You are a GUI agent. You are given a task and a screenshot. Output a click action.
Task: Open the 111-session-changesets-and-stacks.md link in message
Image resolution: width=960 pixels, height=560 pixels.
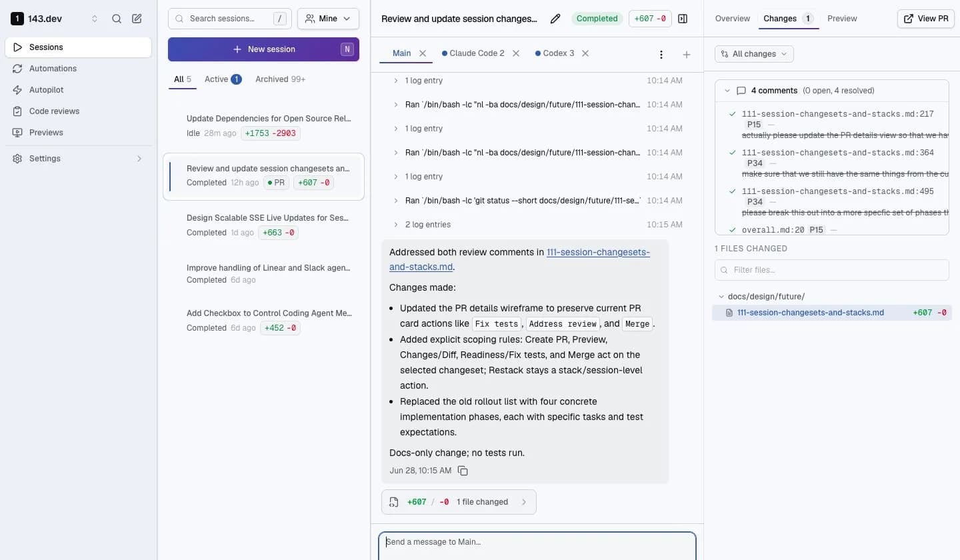[519, 259]
